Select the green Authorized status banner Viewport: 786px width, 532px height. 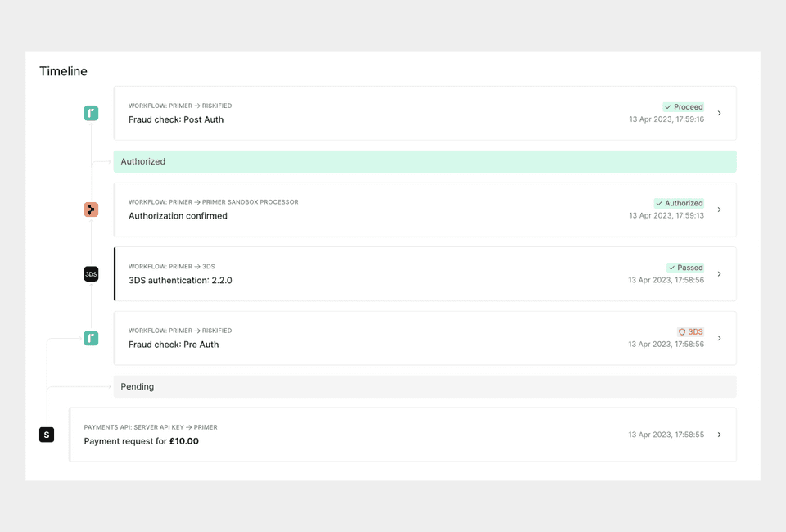pyautogui.click(x=425, y=161)
